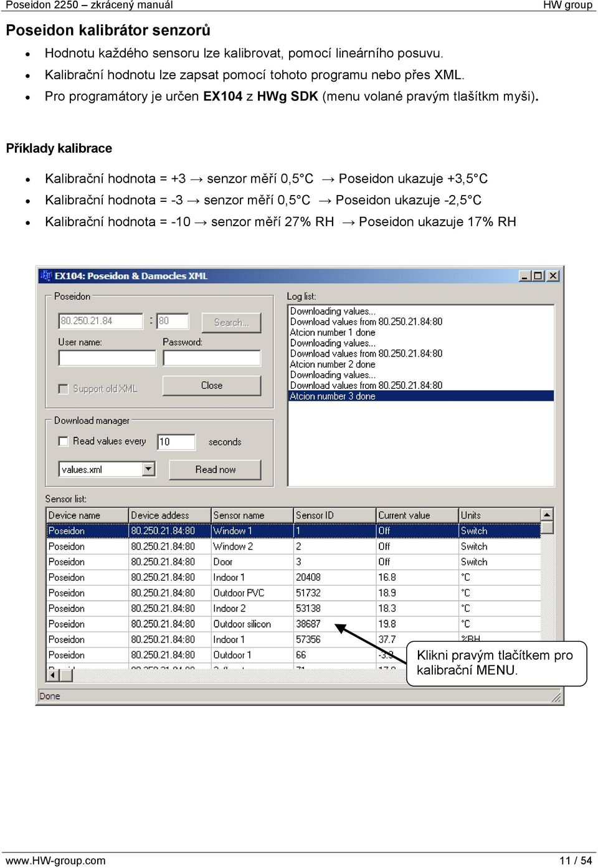Click the Password input field
This screenshot has width=598, height=868.
[x=212, y=358]
